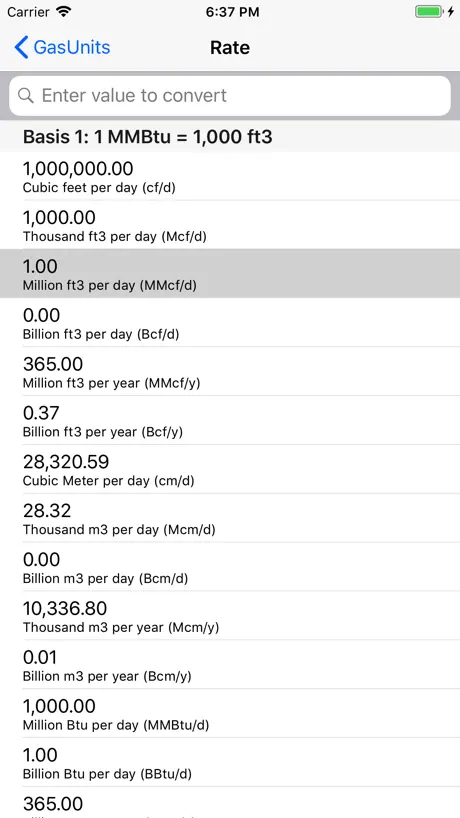Tap the battery icon in status bar

pyautogui.click(x=429, y=11)
